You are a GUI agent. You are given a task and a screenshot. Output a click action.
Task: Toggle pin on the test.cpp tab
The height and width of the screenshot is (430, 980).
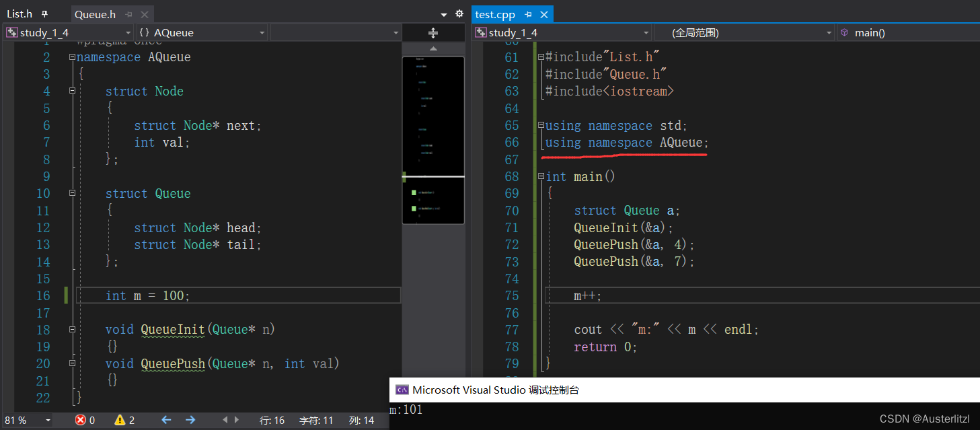pos(529,14)
